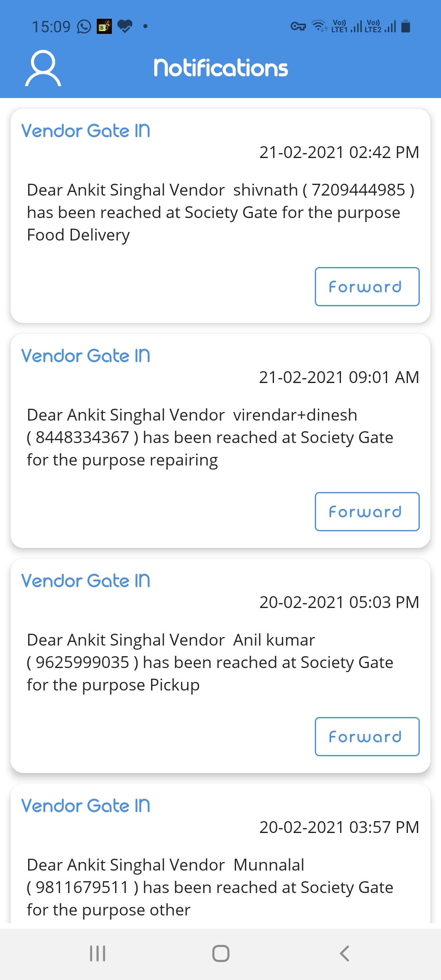This screenshot has height=980, width=441.
Task: Forward the shivnath Food Delivery notification
Action: pos(367,287)
